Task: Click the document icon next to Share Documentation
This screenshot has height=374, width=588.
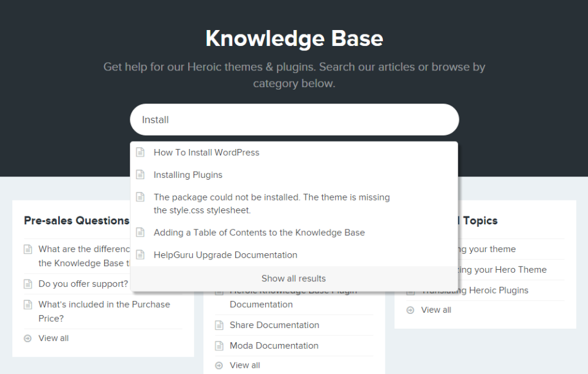Action: pyautogui.click(x=219, y=325)
